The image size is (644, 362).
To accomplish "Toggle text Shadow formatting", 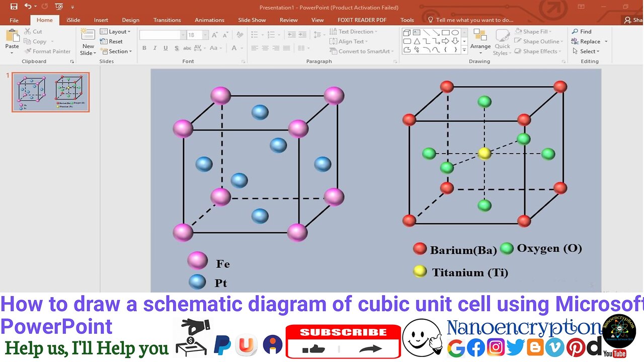I will coord(177,48).
